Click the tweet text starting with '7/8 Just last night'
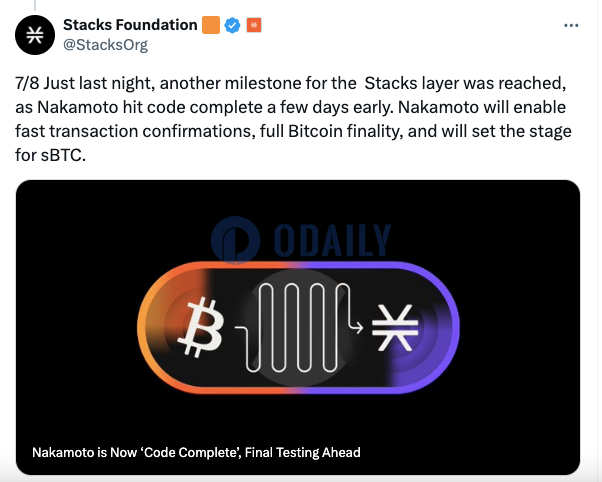The image size is (602, 482). pyautogui.click(x=293, y=119)
